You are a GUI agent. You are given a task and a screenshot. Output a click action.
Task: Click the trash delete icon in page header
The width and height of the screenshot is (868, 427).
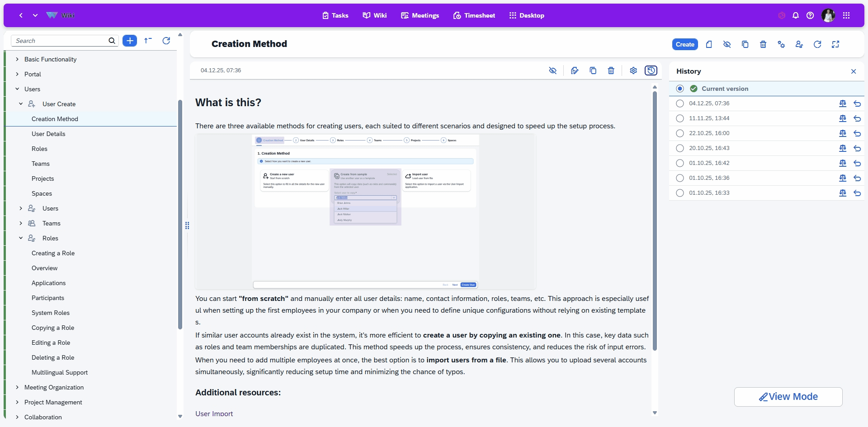pyautogui.click(x=763, y=44)
